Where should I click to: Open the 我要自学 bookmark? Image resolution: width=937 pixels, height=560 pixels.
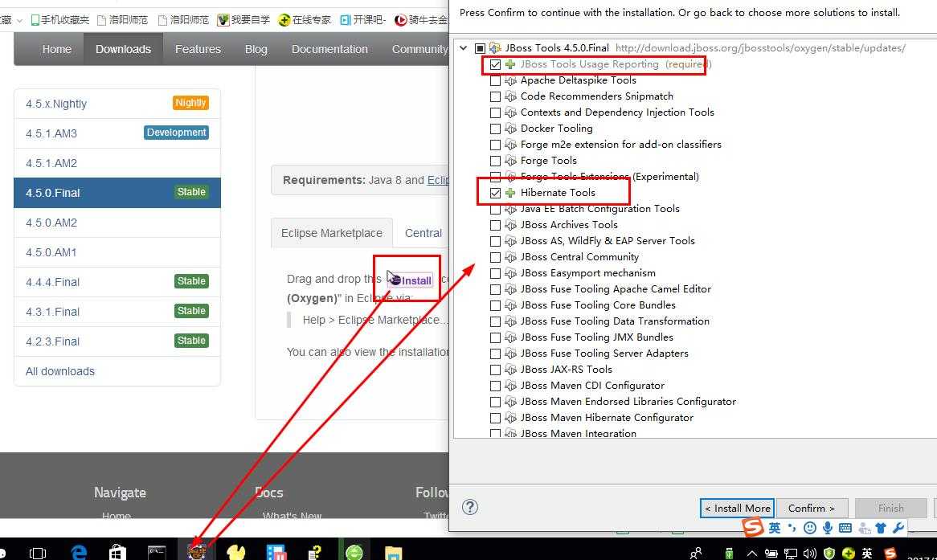(x=243, y=20)
